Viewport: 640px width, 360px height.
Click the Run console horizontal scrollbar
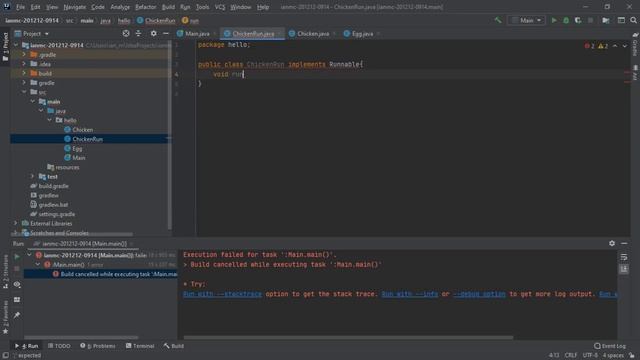pyautogui.click(x=348, y=338)
